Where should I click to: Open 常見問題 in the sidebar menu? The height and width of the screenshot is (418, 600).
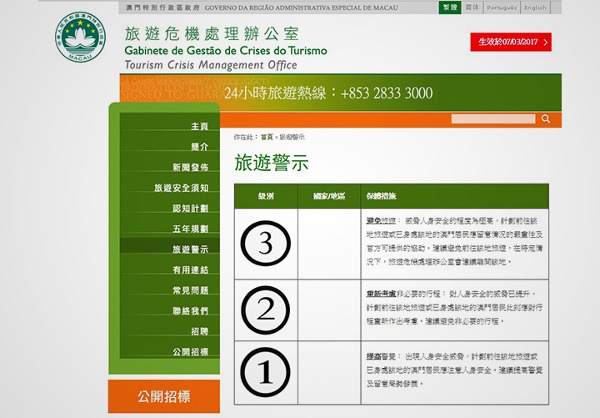(x=190, y=290)
